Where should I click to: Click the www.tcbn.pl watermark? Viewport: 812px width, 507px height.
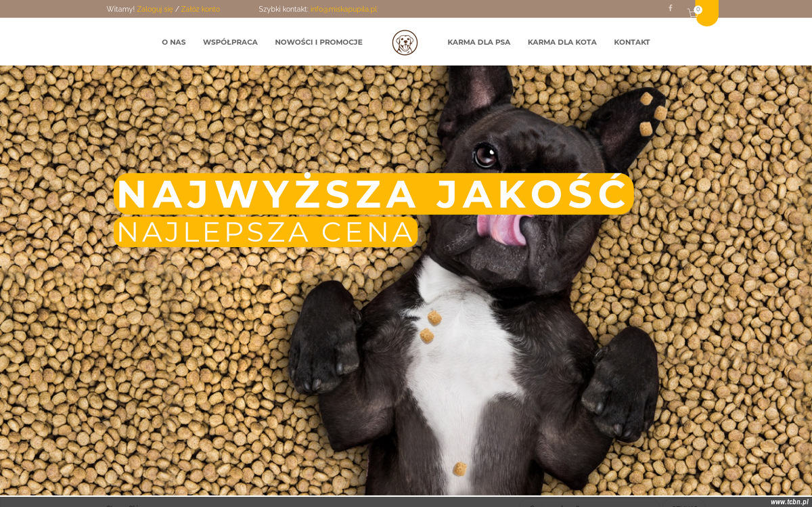coord(789,502)
